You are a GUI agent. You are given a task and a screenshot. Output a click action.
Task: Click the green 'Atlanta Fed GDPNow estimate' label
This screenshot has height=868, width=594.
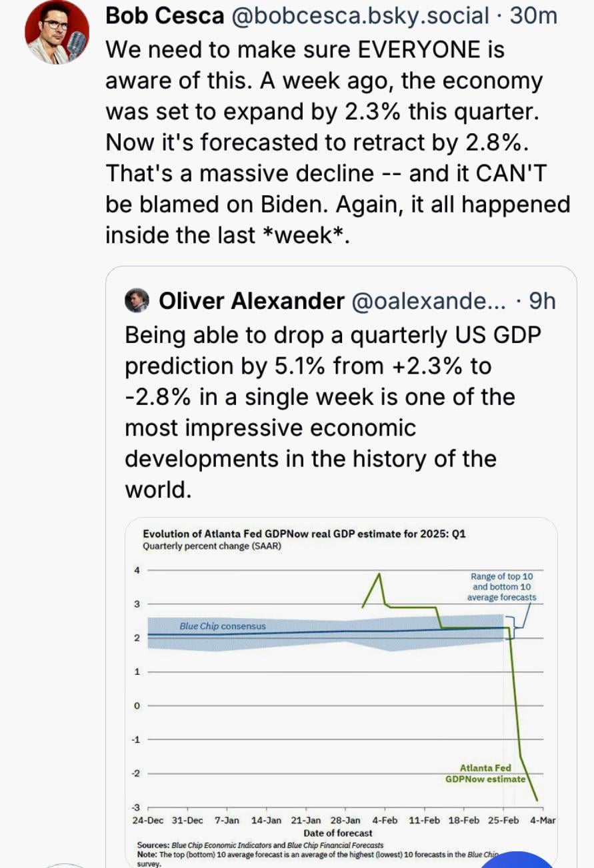[x=485, y=773]
